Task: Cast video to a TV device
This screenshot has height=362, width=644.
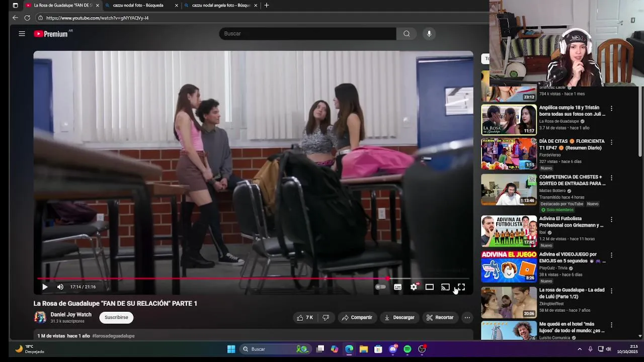Action: coord(445,287)
